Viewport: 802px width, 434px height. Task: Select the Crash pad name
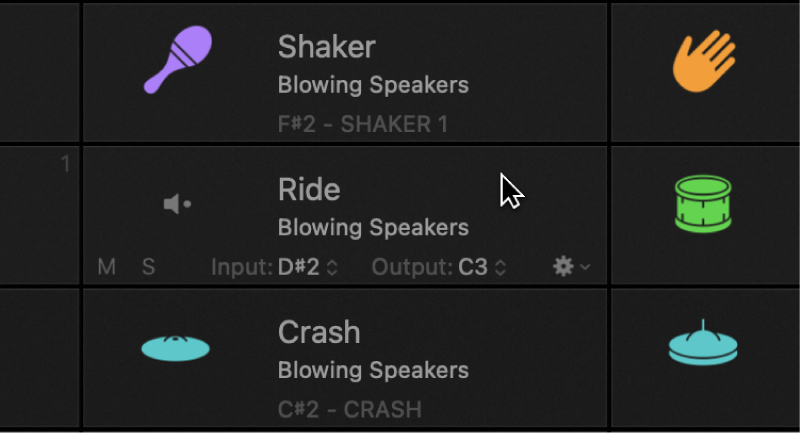[x=319, y=332]
